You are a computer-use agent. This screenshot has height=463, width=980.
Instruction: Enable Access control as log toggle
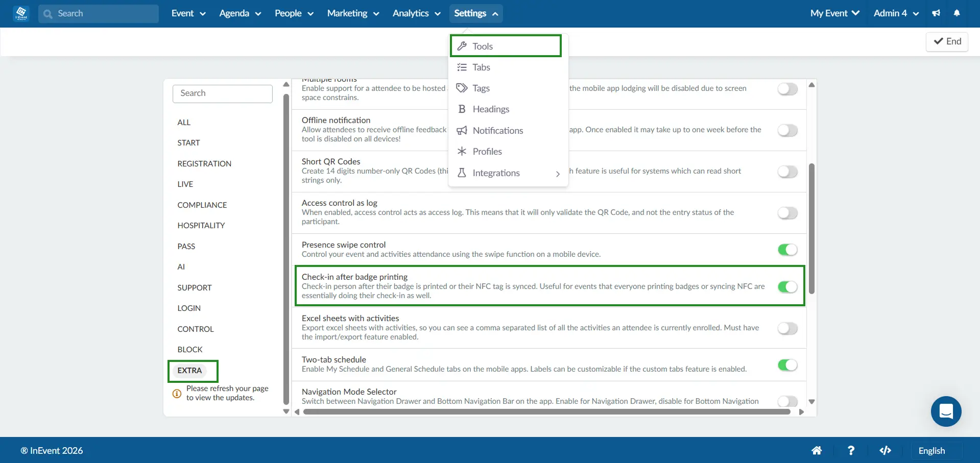[787, 213]
